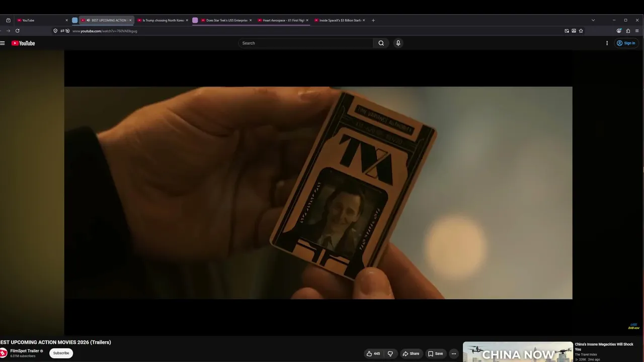
Task: Maximize the browser window
Action: coord(625,20)
